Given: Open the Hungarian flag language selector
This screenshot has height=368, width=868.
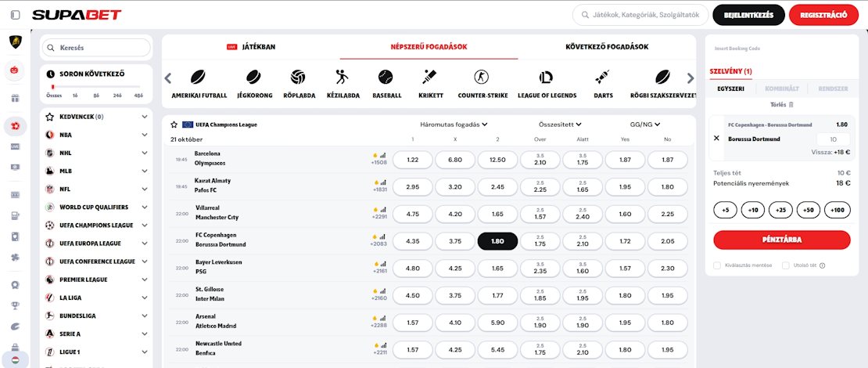Looking at the screenshot, I should pos(16,360).
